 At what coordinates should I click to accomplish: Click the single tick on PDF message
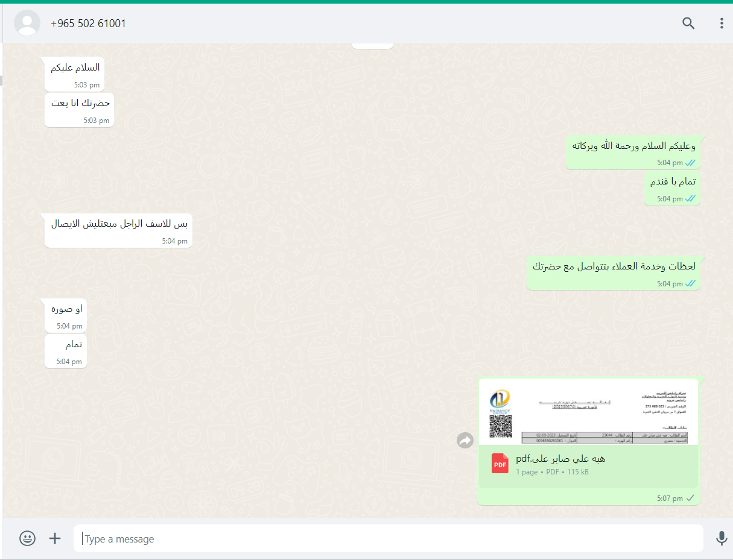pos(691,498)
